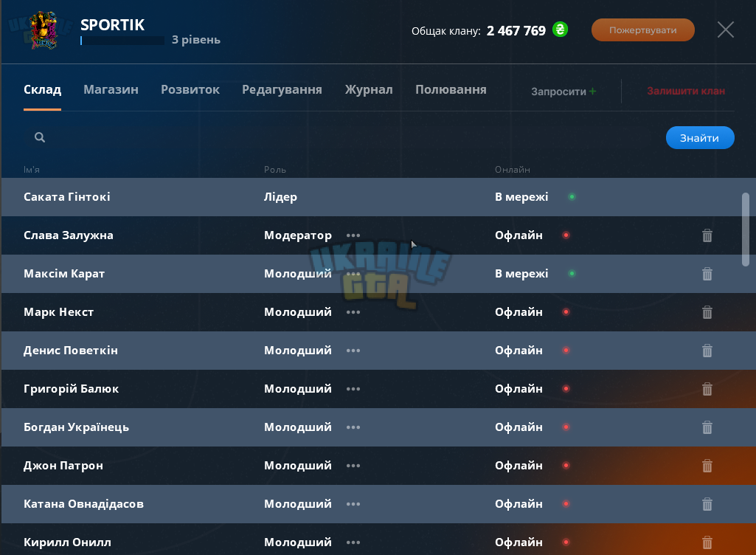Click the green hryvnia currency icon
Viewport: 756px width, 555px height.
560,30
